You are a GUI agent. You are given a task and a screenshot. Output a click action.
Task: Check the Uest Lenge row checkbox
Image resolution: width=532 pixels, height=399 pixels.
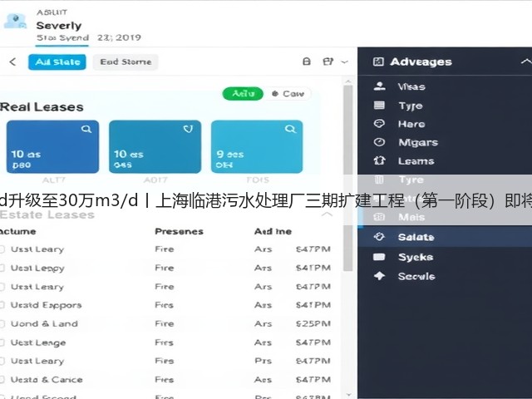pos(2,342)
